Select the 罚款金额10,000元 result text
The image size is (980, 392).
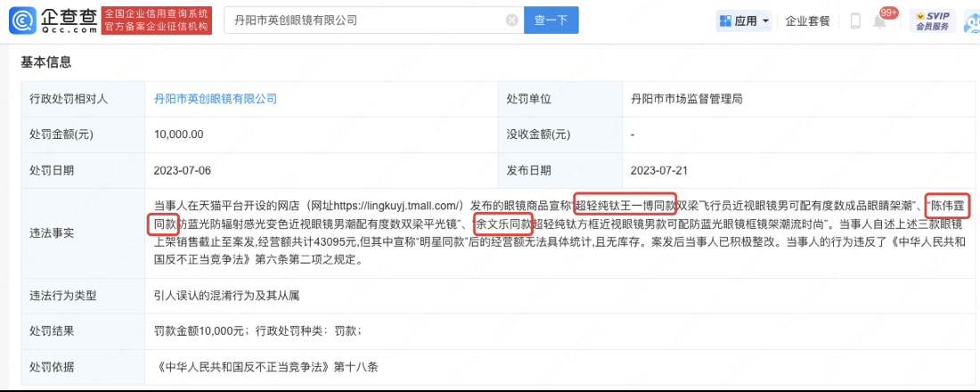(199, 331)
